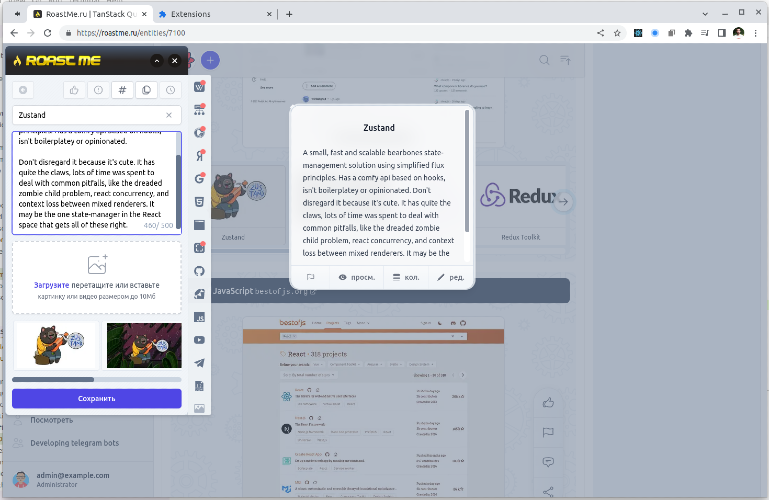Click the back arrow button in Roast Me panel

coord(23,90)
